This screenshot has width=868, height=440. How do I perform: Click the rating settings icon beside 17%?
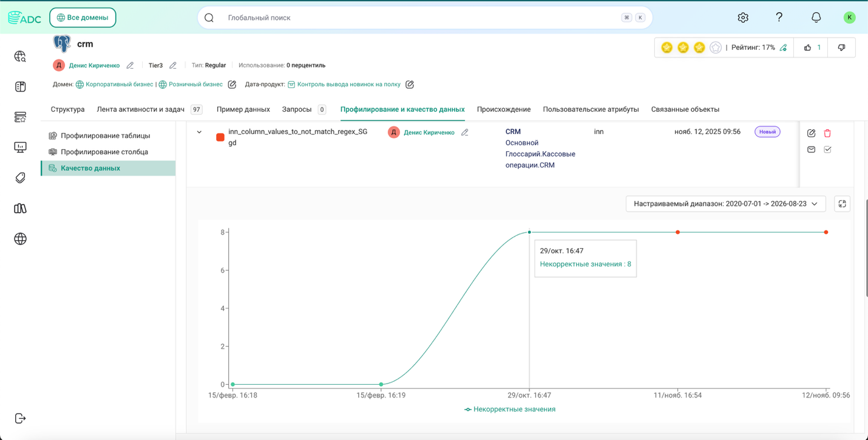(783, 47)
